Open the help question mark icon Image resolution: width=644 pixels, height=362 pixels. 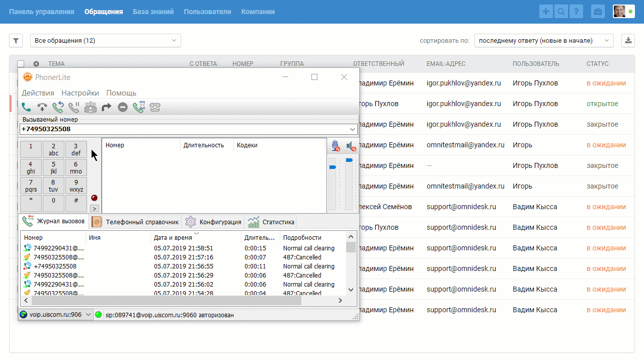[x=576, y=12]
